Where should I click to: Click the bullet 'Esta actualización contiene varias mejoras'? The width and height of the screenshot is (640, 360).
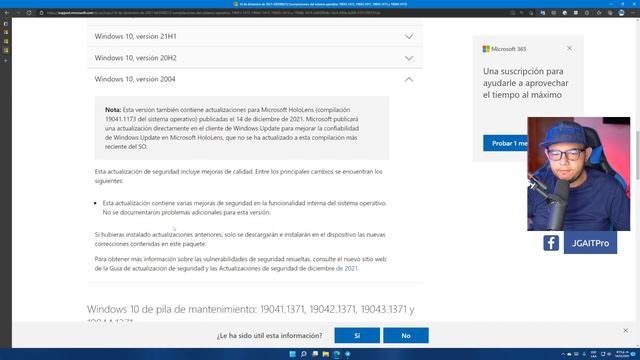pyautogui.click(x=244, y=207)
